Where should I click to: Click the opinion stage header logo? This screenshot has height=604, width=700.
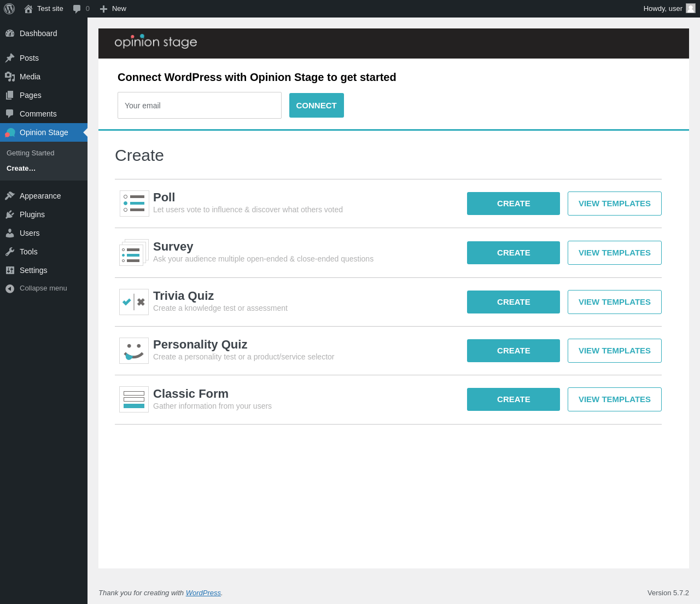pos(156,42)
